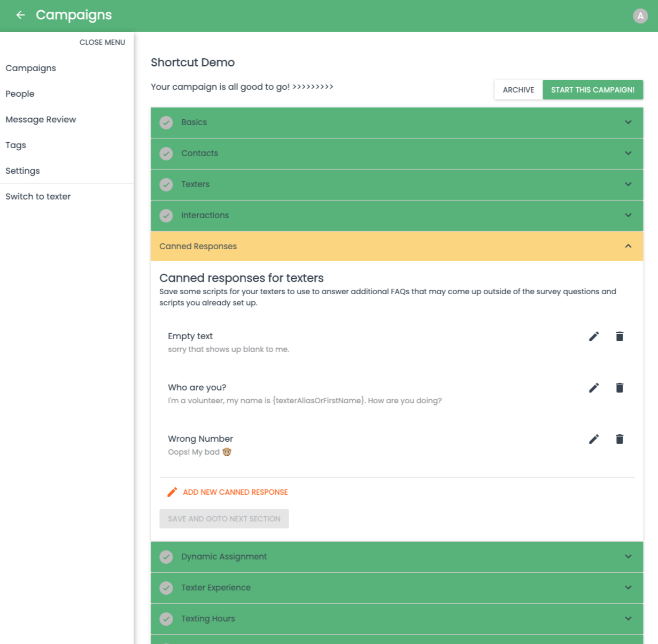Open People from the side menu

tap(20, 94)
